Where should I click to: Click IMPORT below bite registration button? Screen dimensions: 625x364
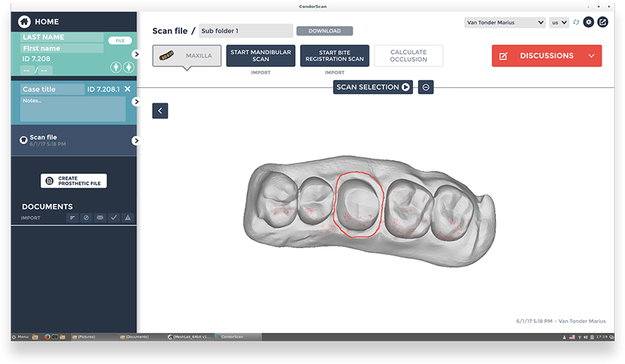(x=334, y=72)
